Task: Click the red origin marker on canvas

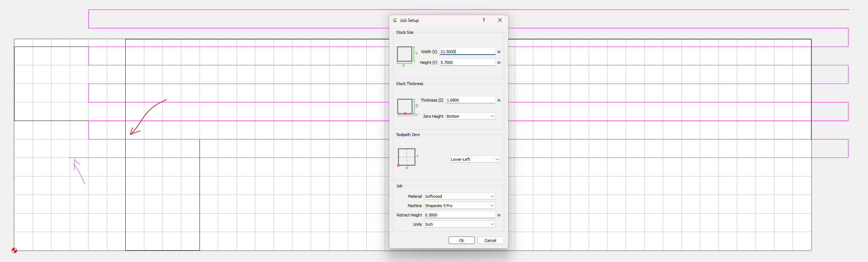Action: pos(14,250)
